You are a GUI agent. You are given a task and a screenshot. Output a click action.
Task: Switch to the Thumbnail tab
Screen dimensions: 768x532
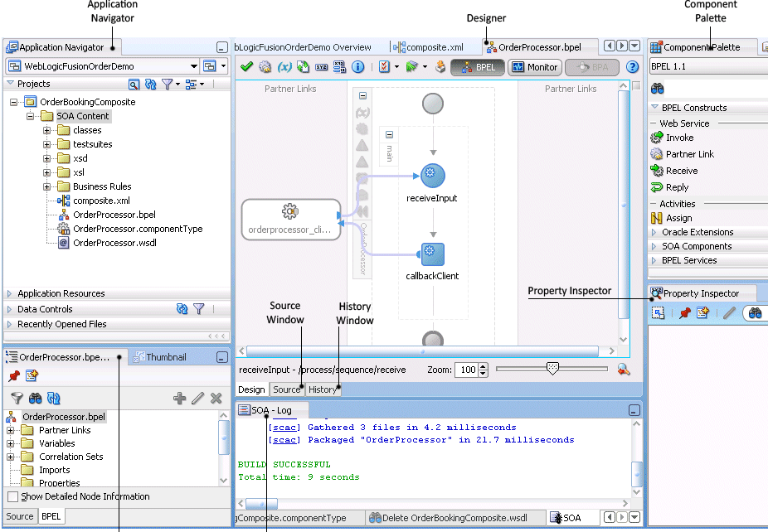(160, 357)
